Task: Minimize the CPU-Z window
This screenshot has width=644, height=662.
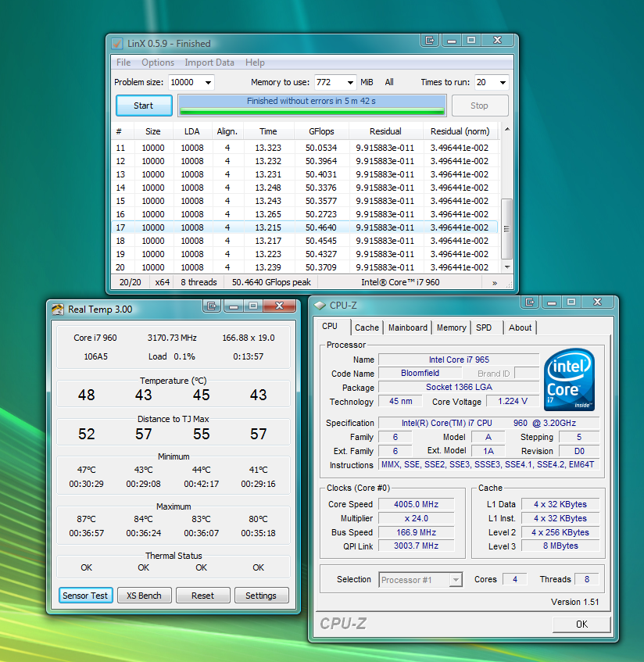Action: pos(552,302)
